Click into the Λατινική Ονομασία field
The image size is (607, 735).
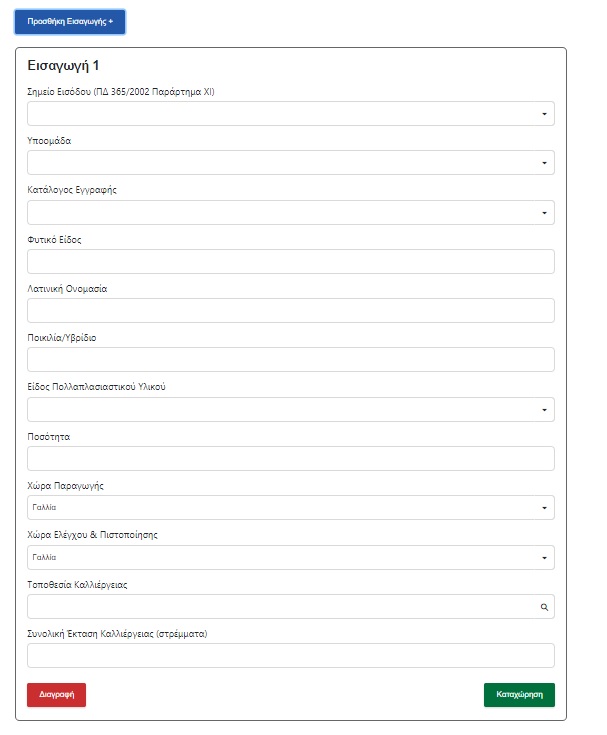[x=291, y=310]
